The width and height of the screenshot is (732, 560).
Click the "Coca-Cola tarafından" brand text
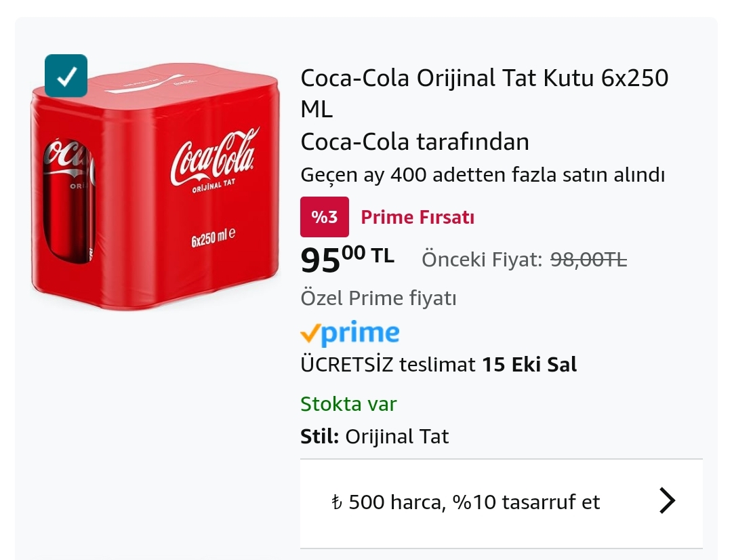pyautogui.click(x=414, y=142)
